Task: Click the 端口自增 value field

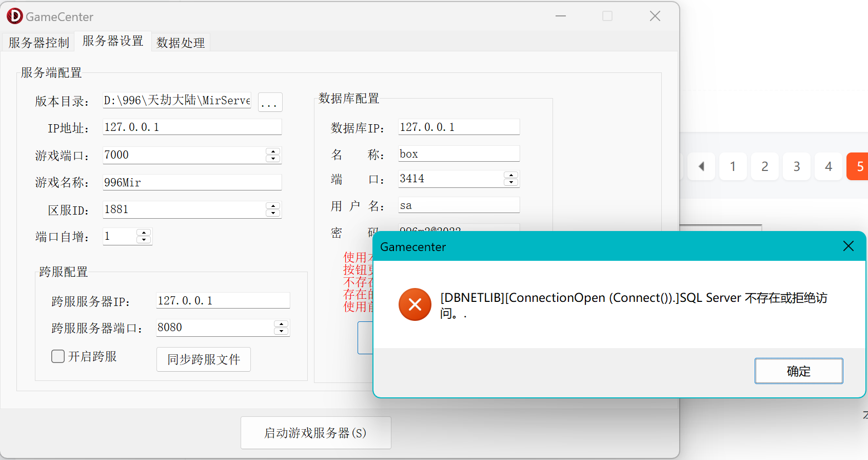Action: click(120, 236)
